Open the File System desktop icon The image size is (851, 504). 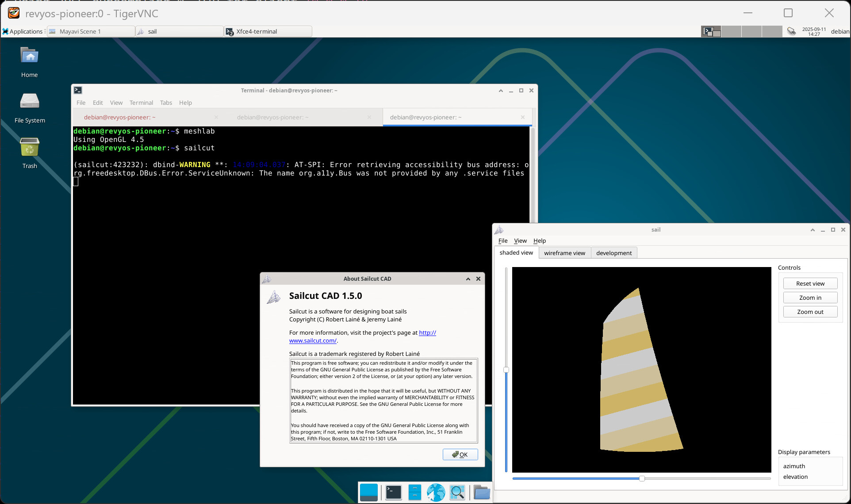pyautogui.click(x=30, y=101)
